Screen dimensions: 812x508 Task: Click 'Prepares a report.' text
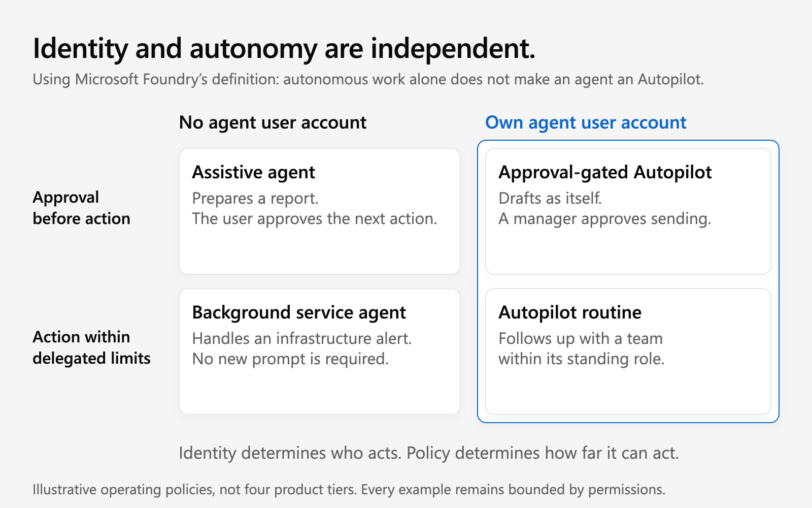255,199
